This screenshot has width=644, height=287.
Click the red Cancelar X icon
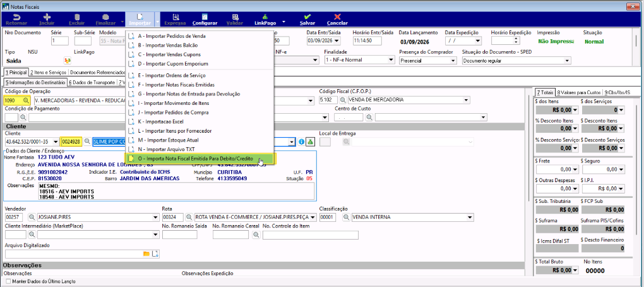(337, 17)
